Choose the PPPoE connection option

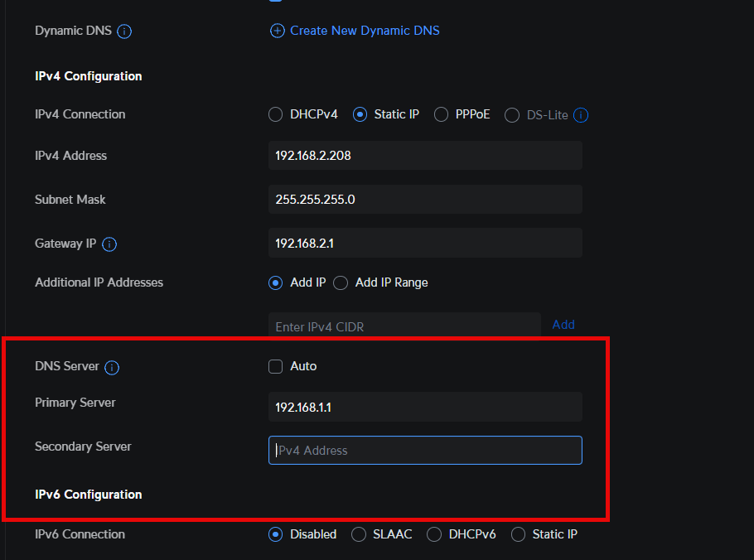pyautogui.click(x=441, y=114)
